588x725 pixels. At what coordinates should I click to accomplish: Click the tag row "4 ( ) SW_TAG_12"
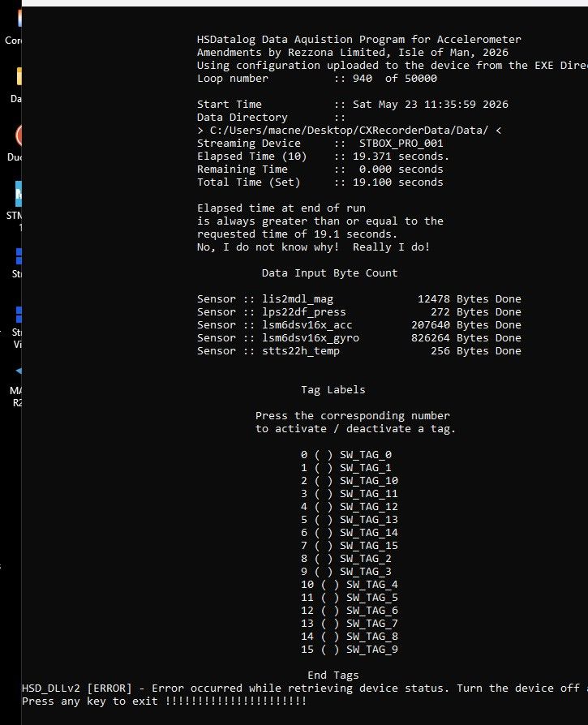coord(350,506)
